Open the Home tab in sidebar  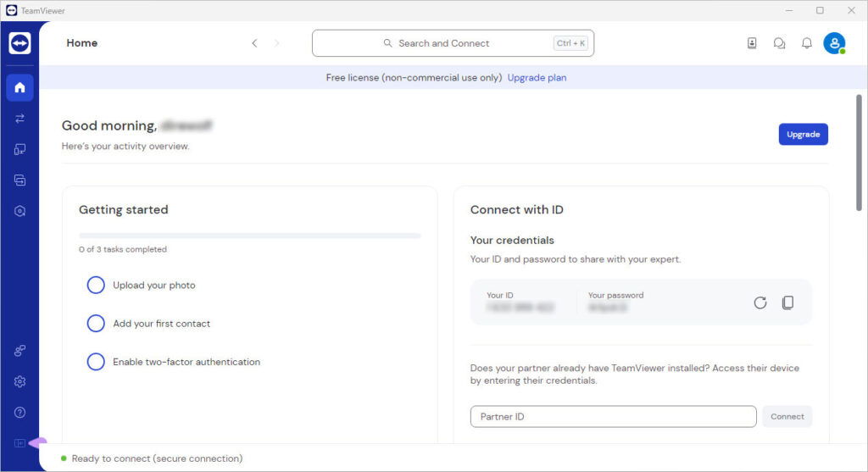point(20,87)
